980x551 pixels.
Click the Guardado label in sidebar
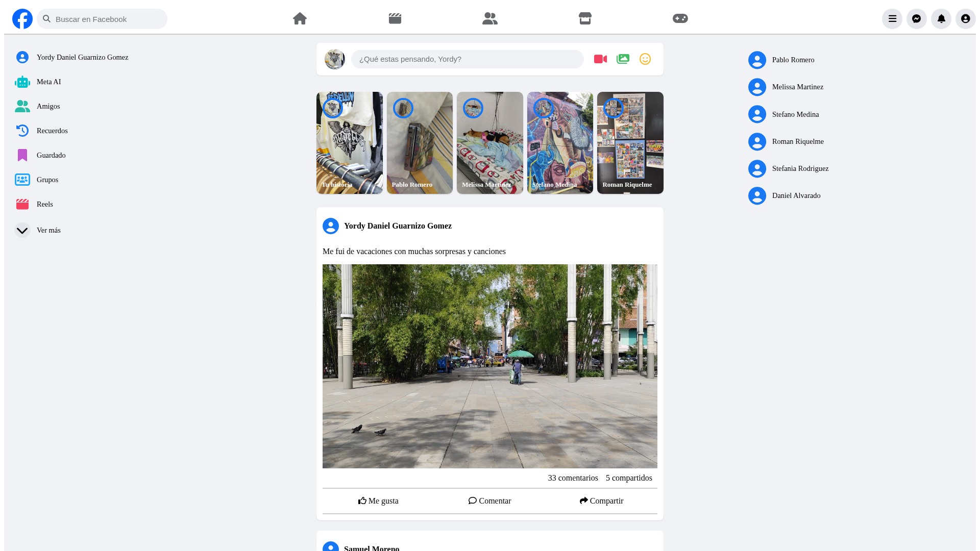(51, 155)
